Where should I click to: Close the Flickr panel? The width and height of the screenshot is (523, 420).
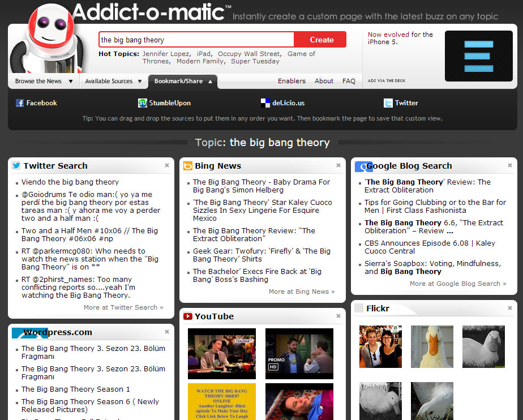(x=509, y=308)
